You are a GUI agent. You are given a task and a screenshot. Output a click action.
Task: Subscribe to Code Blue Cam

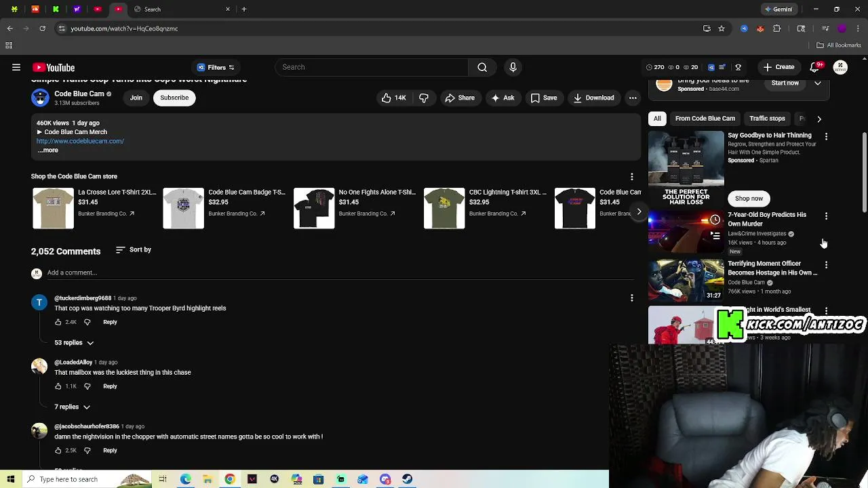174,98
